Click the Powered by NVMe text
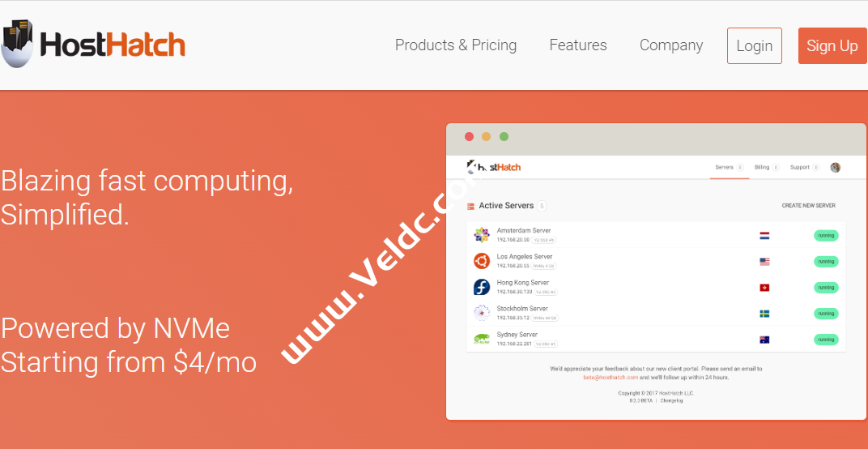 115,329
